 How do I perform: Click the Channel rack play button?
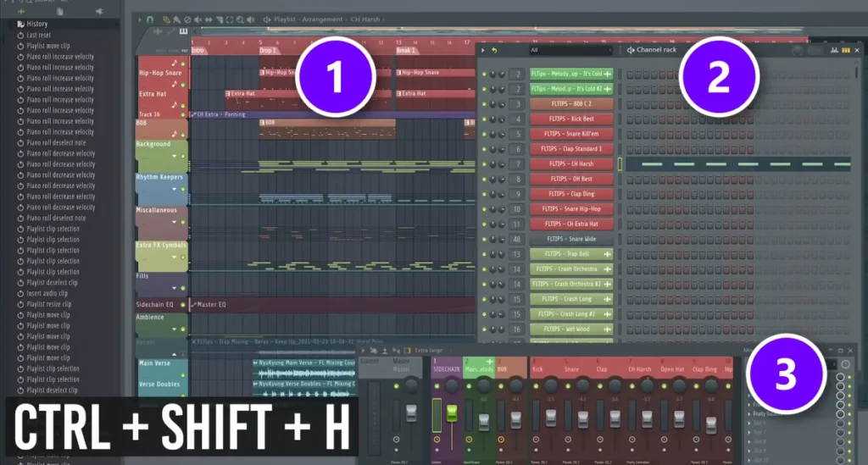pos(482,50)
